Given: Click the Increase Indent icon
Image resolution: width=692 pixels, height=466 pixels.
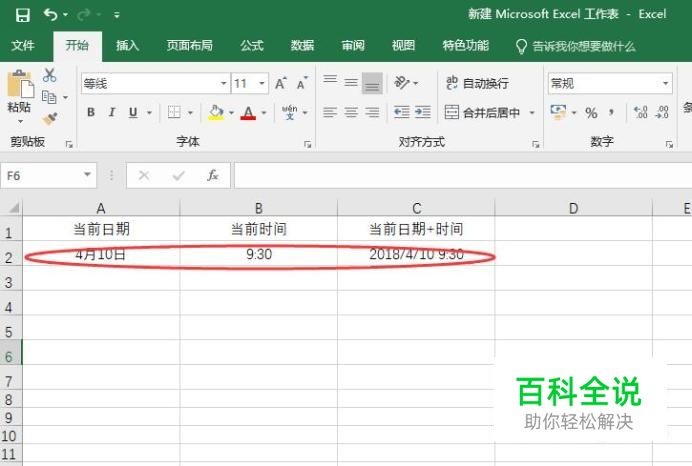Looking at the screenshot, I should [423, 113].
